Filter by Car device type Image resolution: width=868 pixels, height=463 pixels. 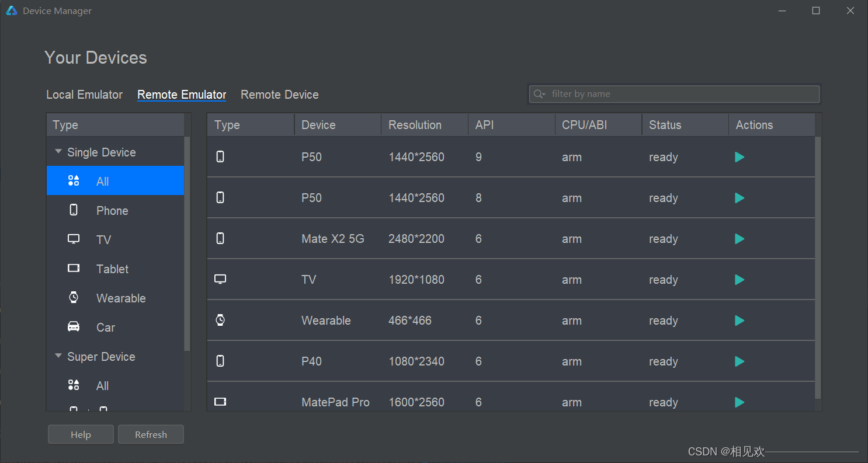tap(115, 326)
